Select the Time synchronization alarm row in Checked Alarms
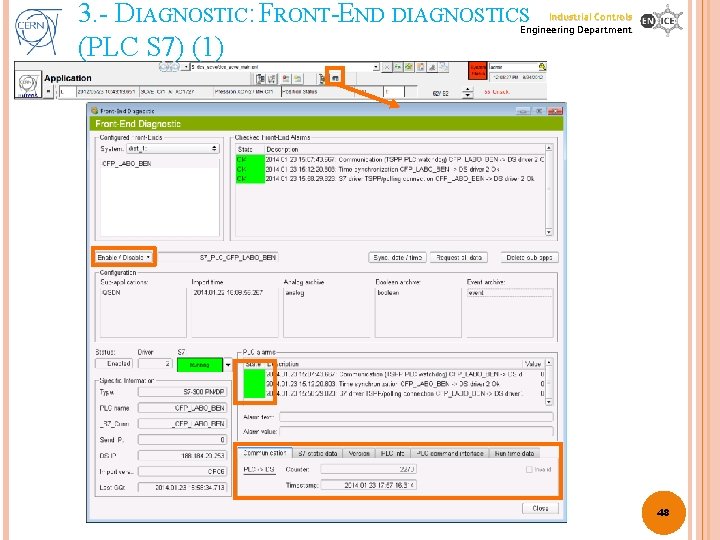 pyautogui.click(x=390, y=169)
